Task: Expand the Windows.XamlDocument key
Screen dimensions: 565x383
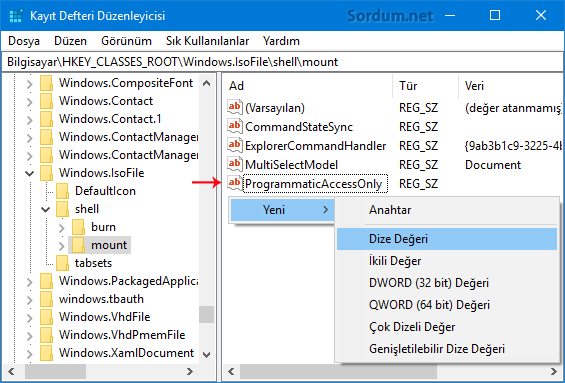Action: point(30,354)
